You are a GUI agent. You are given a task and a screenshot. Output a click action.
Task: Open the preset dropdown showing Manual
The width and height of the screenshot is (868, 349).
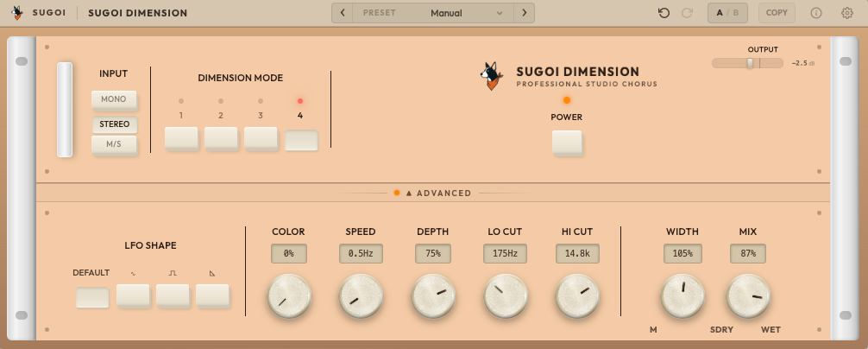(433, 13)
